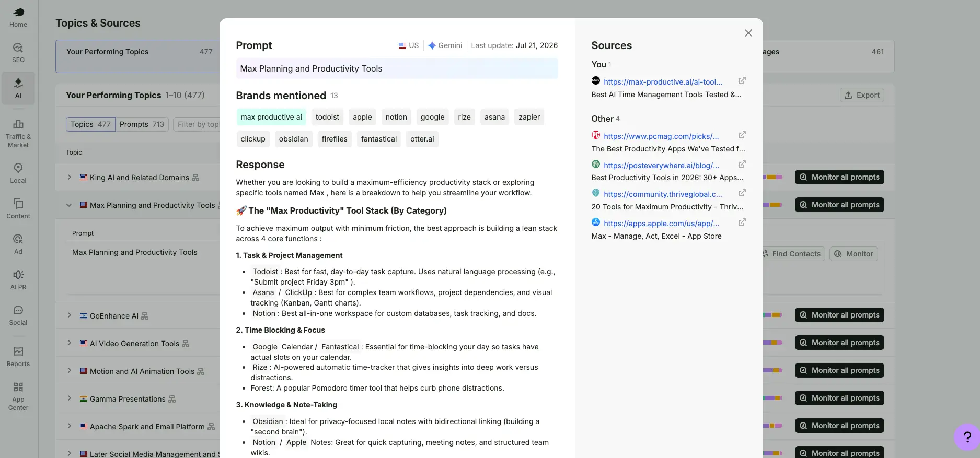Screen dimensions: 980x458
Task: Open the AI PR sidebar icon
Action: tap(18, 279)
